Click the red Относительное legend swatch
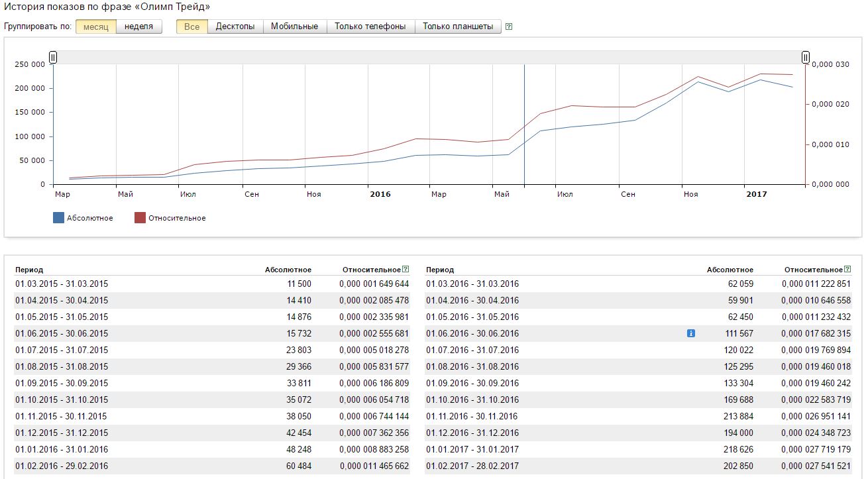Image resolution: width=868 pixels, height=479 pixels. click(140, 218)
